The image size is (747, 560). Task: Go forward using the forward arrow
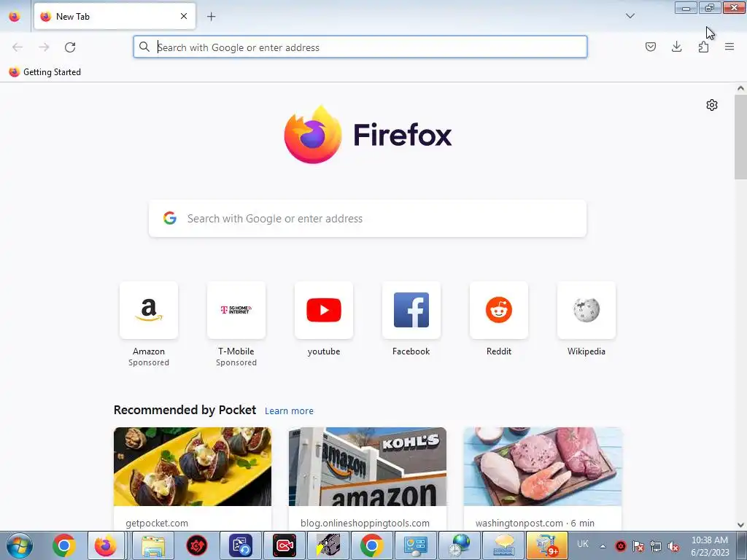[44, 47]
